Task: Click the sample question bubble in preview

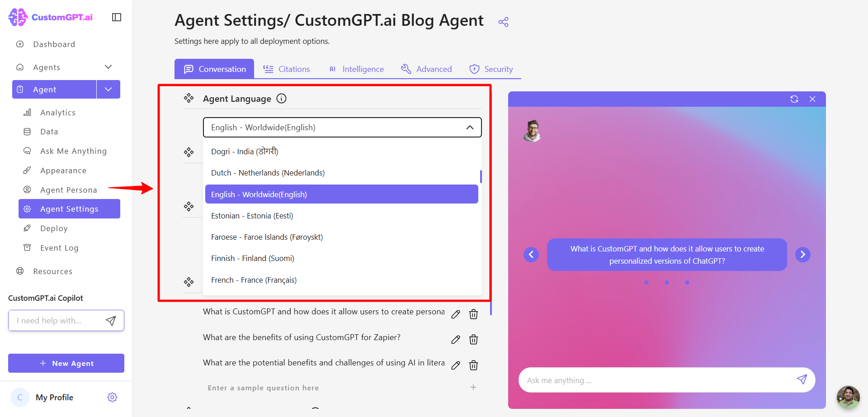Action: pyautogui.click(x=667, y=255)
